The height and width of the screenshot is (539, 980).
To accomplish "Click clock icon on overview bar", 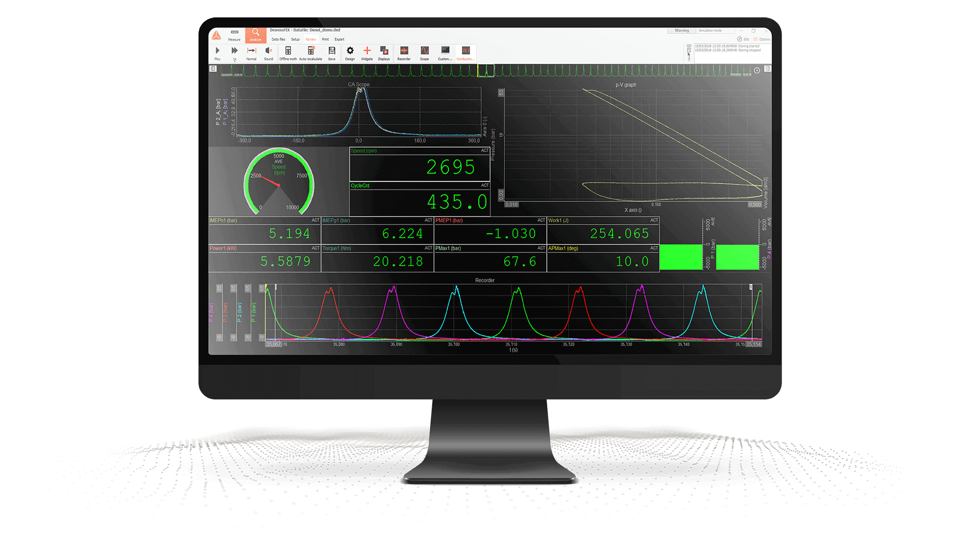I will tap(757, 70).
